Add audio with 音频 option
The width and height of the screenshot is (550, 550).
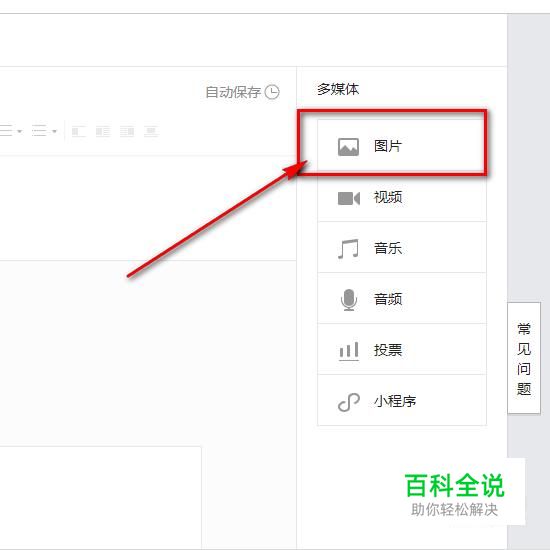pyautogui.click(x=402, y=299)
